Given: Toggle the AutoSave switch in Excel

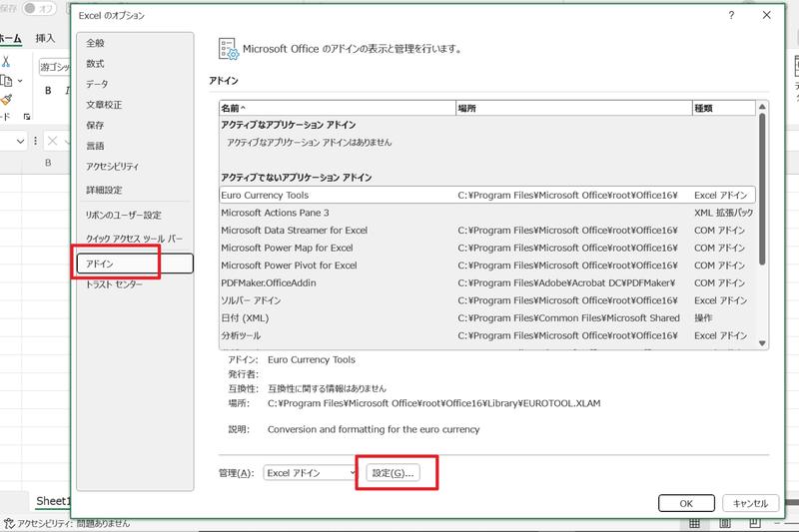Looking at the screenshot, I should pyautogui.click(x=39, y=8).
